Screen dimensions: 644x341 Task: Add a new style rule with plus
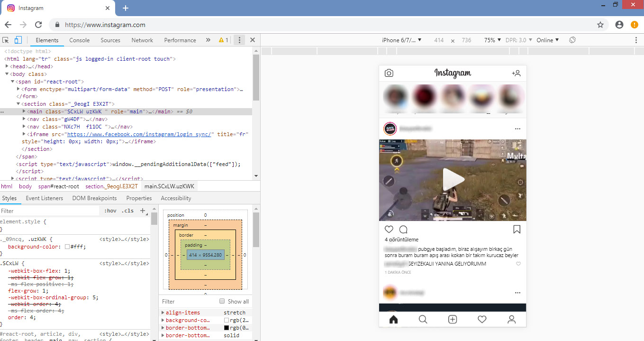tap(143, 211)
